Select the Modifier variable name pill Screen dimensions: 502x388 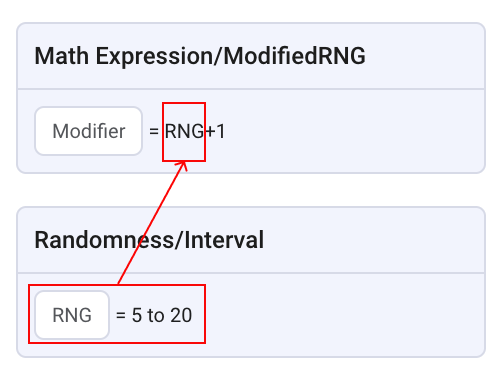[88, 131]
